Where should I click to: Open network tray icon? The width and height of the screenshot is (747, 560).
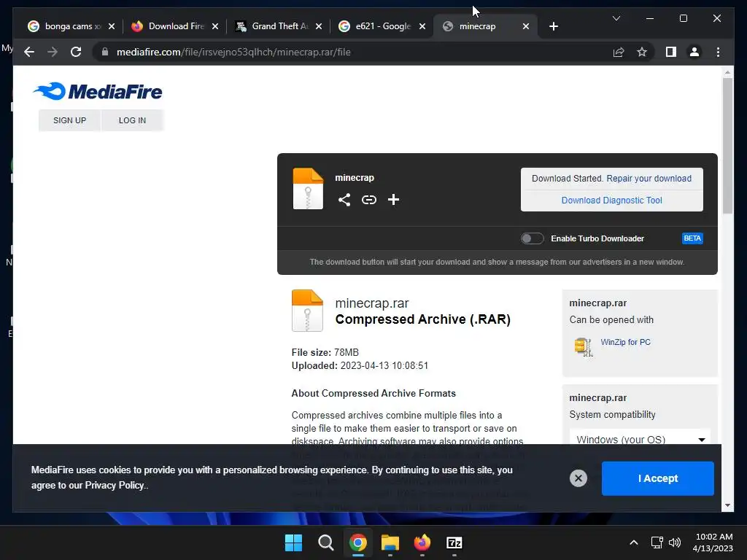(657, 542)
